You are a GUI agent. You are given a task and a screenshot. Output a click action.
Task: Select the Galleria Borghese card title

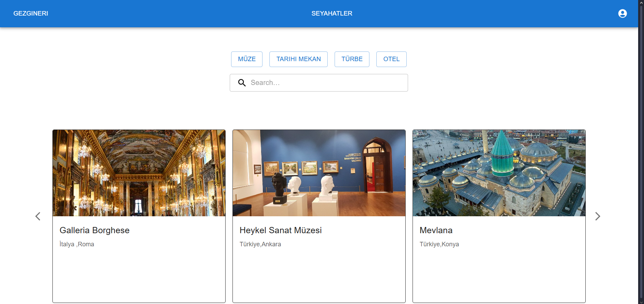(95, 230)
